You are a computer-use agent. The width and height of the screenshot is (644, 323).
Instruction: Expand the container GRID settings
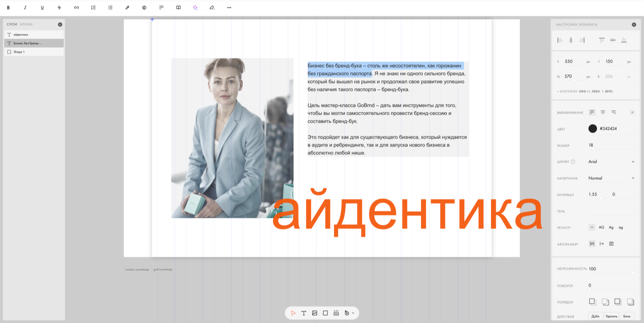point(585,91)
